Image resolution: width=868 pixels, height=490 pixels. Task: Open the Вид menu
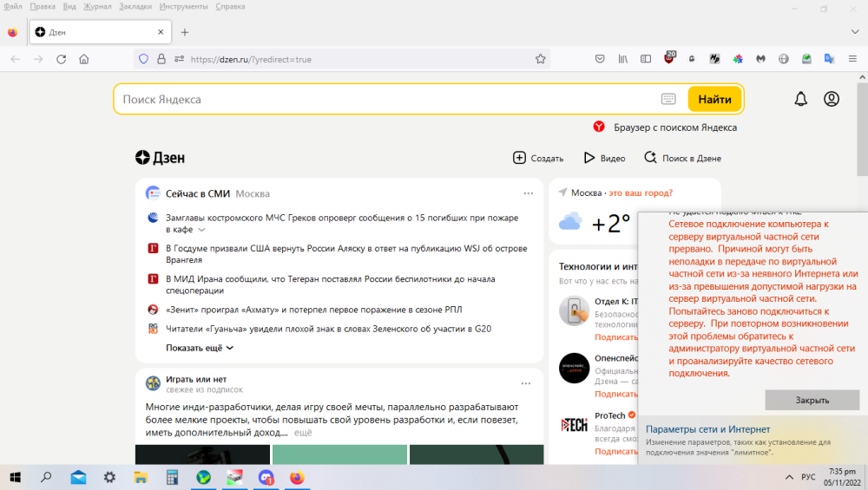pos(69,7)
